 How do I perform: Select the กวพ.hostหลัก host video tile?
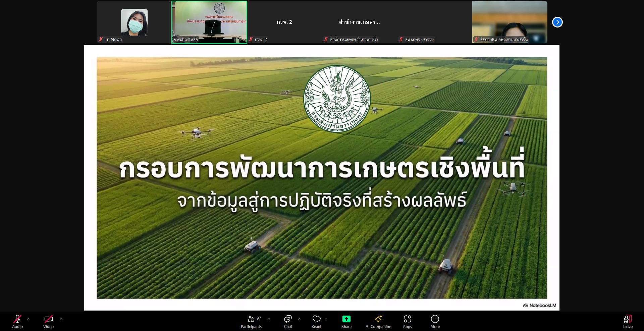tap(209, 22)
